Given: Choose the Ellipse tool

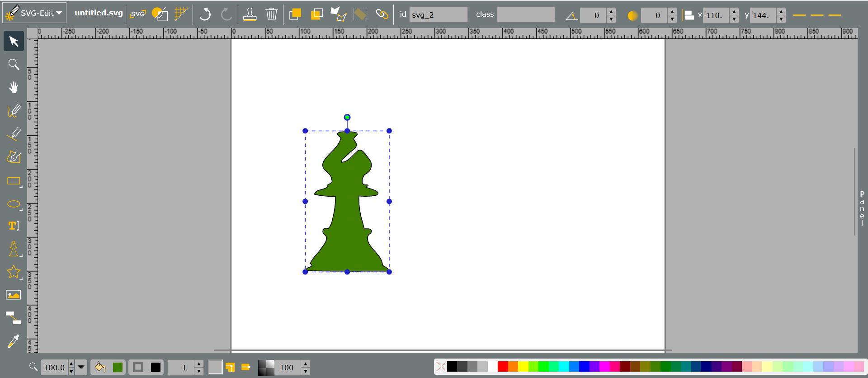Looking at the screenshot, I should click(14, 204).
